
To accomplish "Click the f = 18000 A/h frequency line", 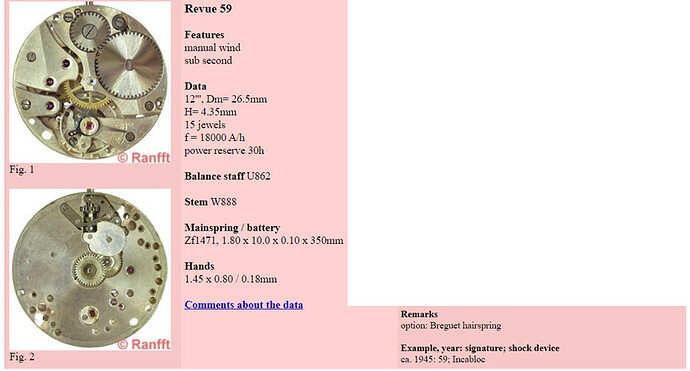I will tap(215, 138).
